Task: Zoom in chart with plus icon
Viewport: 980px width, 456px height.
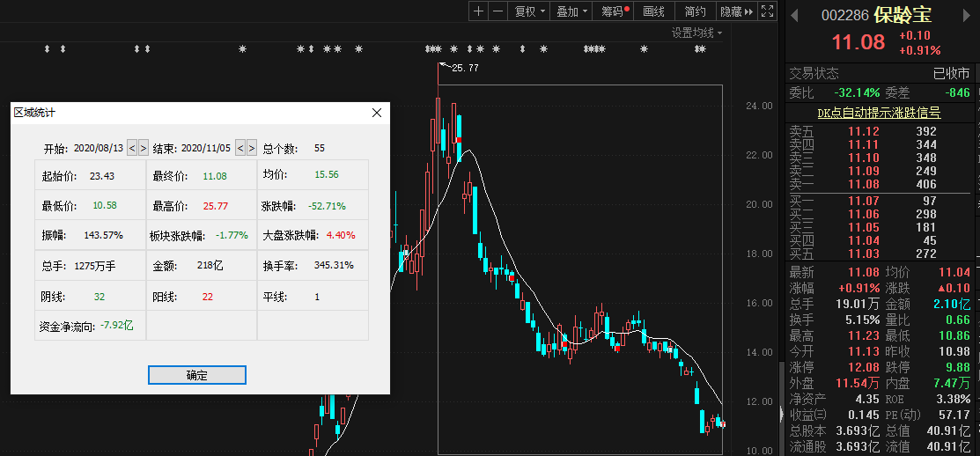Action: [478, 11]
